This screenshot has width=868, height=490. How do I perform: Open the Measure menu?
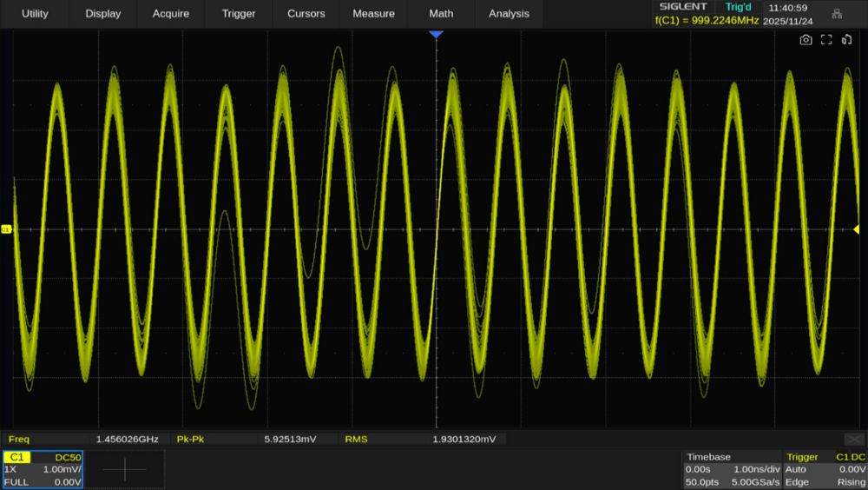click(x=374, y=14)
